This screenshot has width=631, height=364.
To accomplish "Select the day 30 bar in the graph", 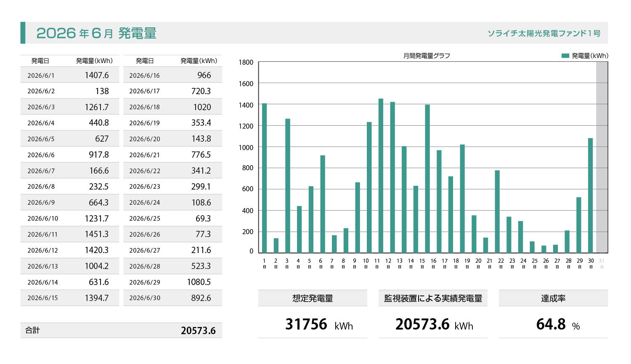I will (x=590, y=195).
